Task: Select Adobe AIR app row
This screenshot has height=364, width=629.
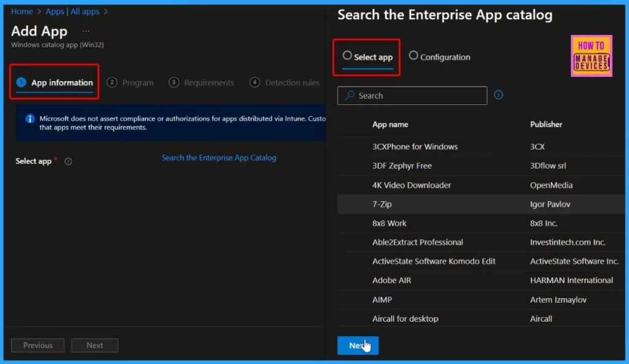Action: click(x=481, y=281)
